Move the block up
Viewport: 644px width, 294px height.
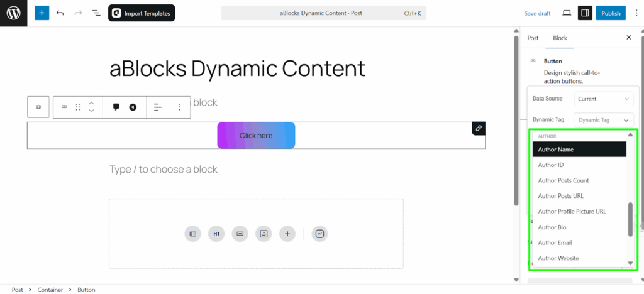click(x=92, y=103)
